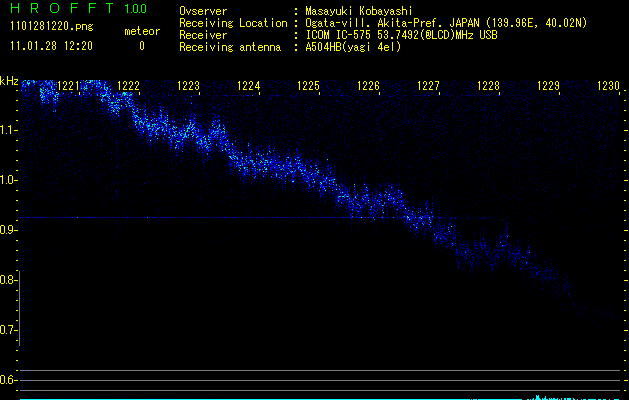
Task: Click the 11.01.28 12:20 timestamp
Action: tap(51, 46)
